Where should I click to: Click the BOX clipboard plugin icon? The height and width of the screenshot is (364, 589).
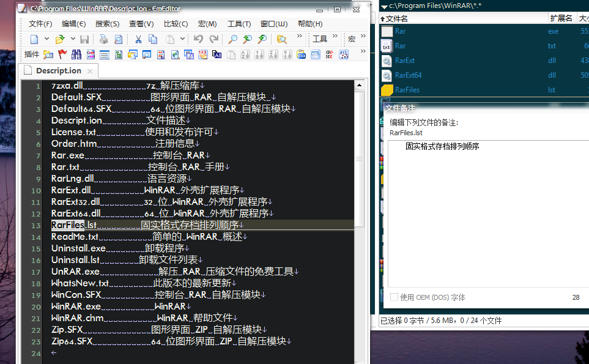click(302, 55)
